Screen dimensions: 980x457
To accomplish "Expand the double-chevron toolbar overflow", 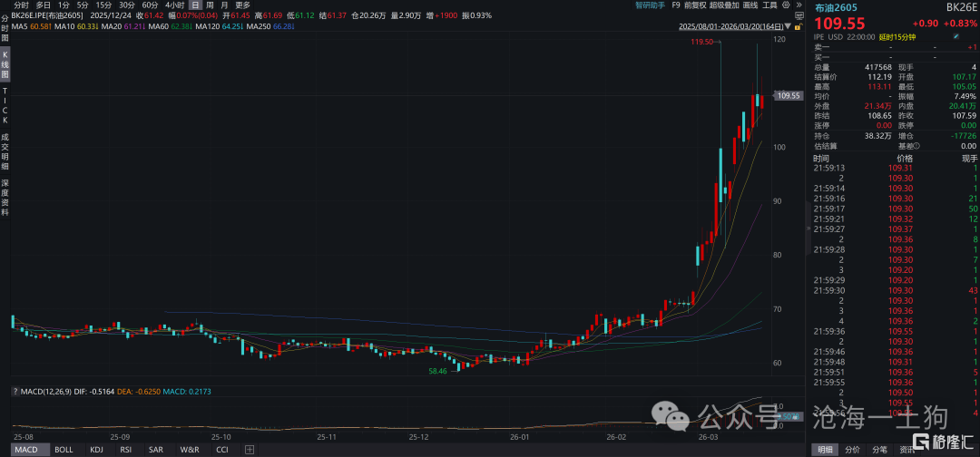I will tap(799, 5).
